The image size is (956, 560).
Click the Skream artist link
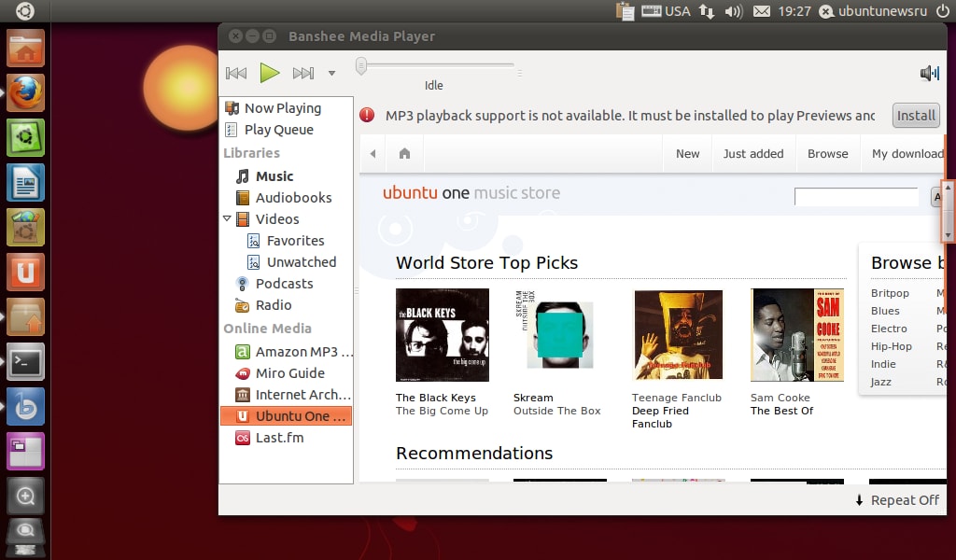point(533,398)
